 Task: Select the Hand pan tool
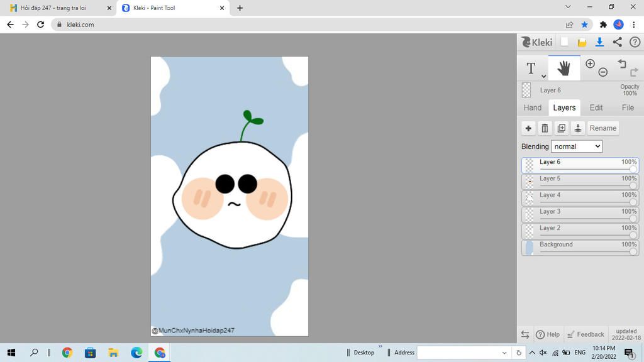[x=564, y=68]
